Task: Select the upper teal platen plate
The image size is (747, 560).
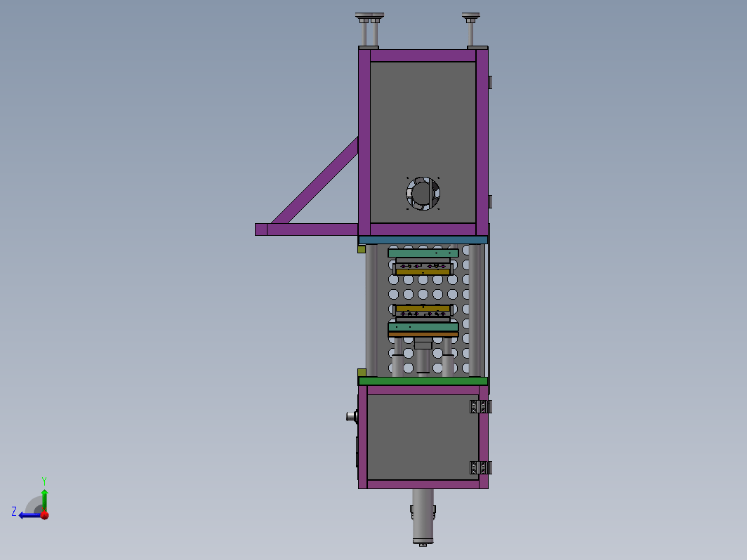Action: click(423, 253)
